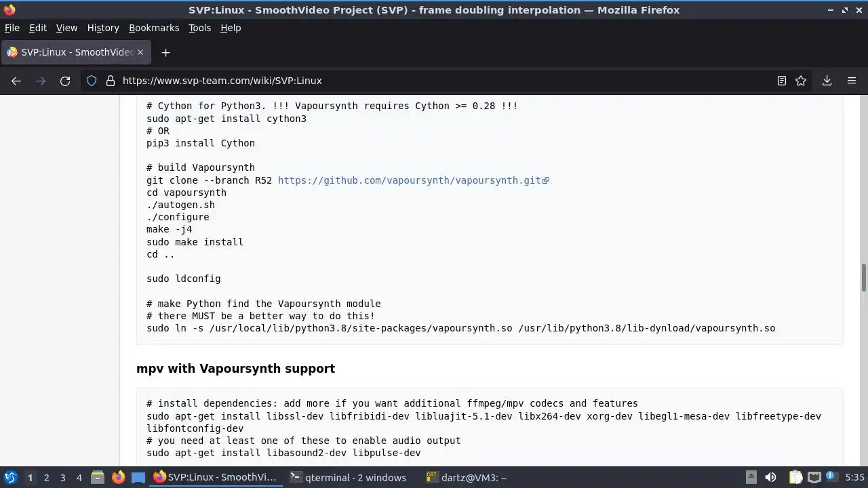
Task: Open the Help menu
Action: pyautogui.click(x=231, y=28)
